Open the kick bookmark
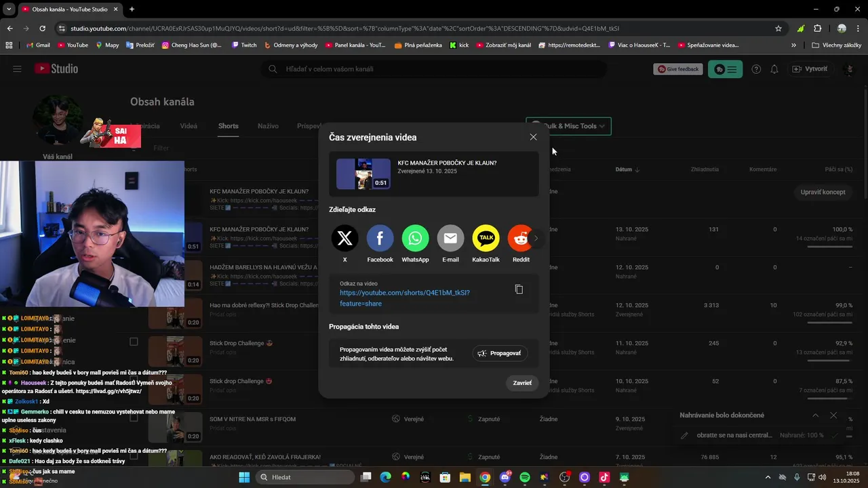 [x=459, y=45]
